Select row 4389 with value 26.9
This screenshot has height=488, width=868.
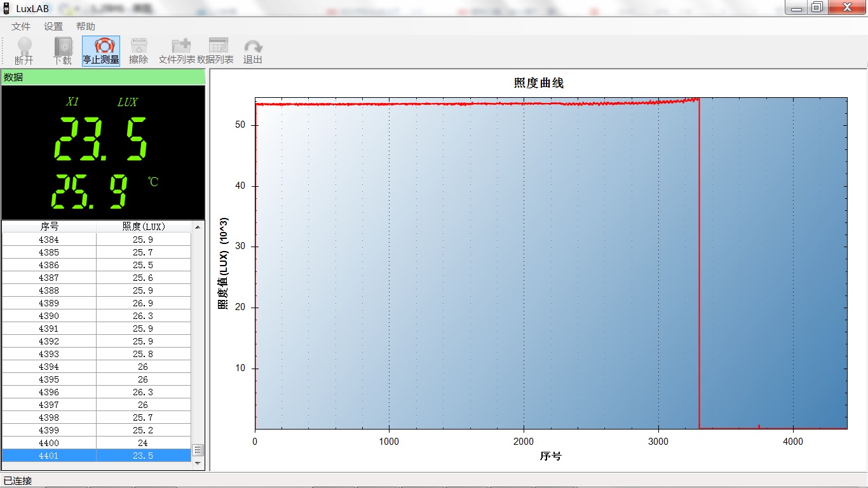pos(97,303)
